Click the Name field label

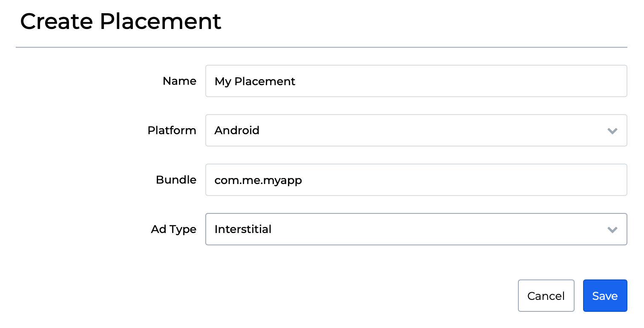(x=179, y=81)
